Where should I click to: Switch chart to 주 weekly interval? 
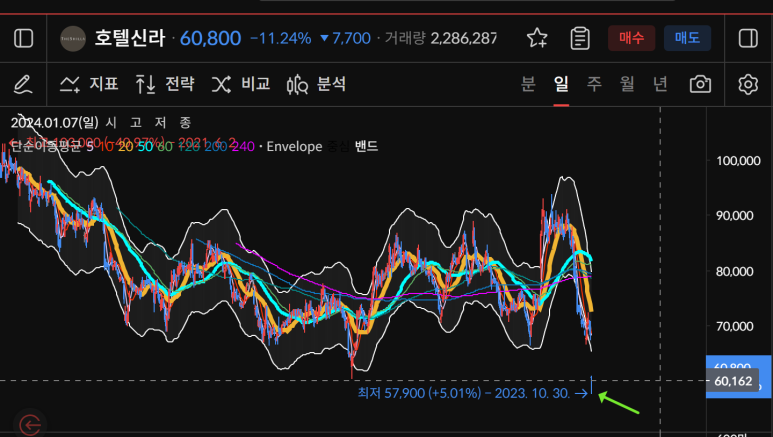pyautogui.click(x=594, y=84)
